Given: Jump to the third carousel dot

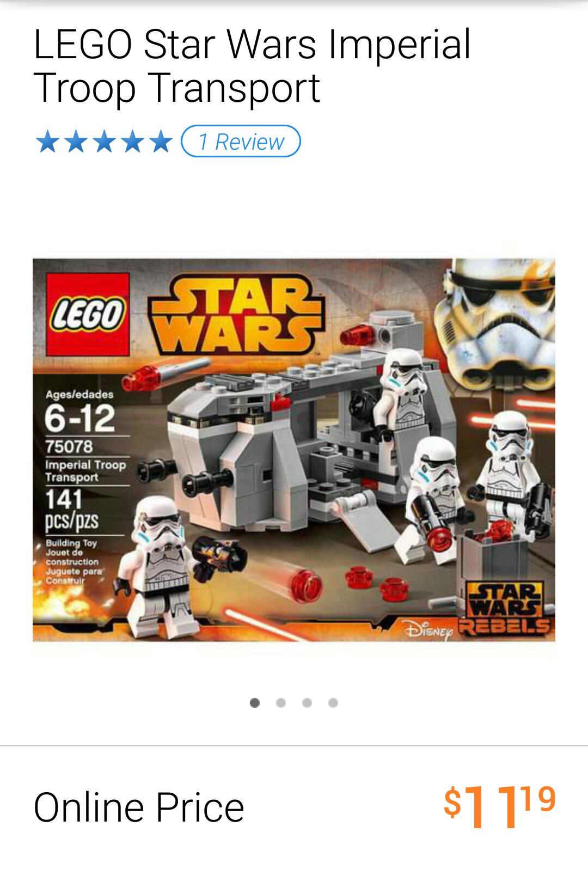Looking at the screenshot, I should (x=307, y=703).
